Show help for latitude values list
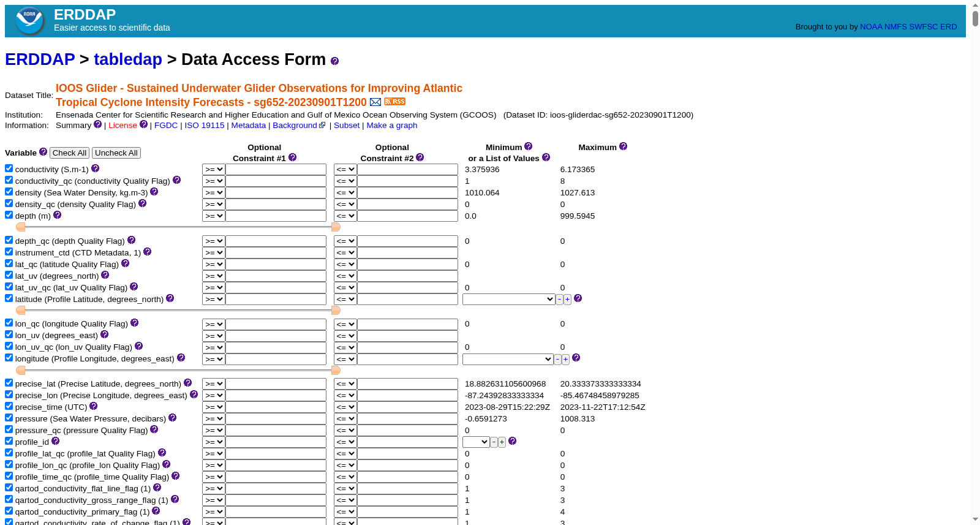 (x=578, y=298)
